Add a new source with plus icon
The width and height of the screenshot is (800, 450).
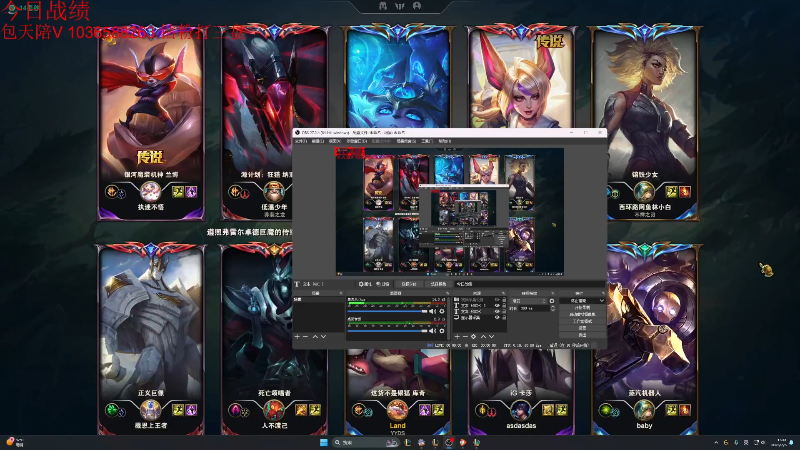pos(457,337)
